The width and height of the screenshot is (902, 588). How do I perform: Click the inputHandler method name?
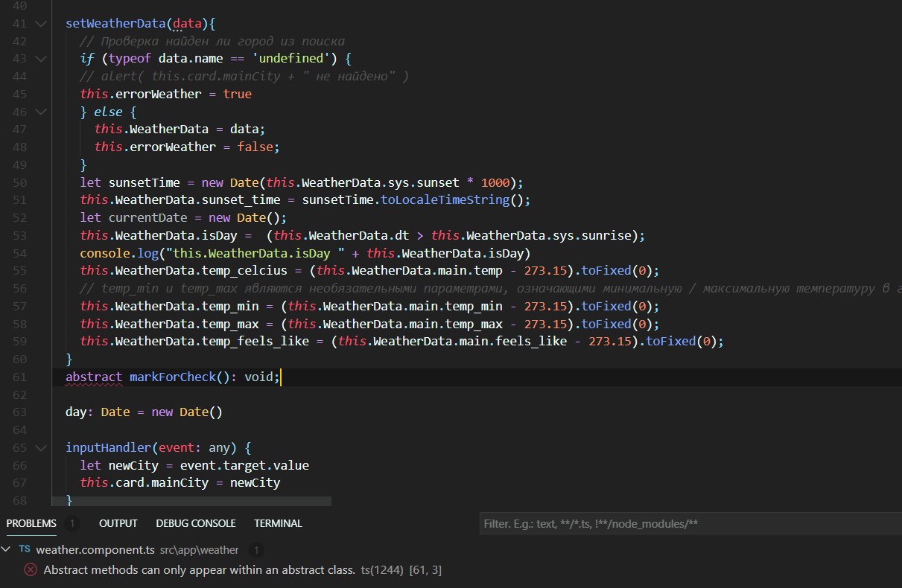tap(108, 448)
